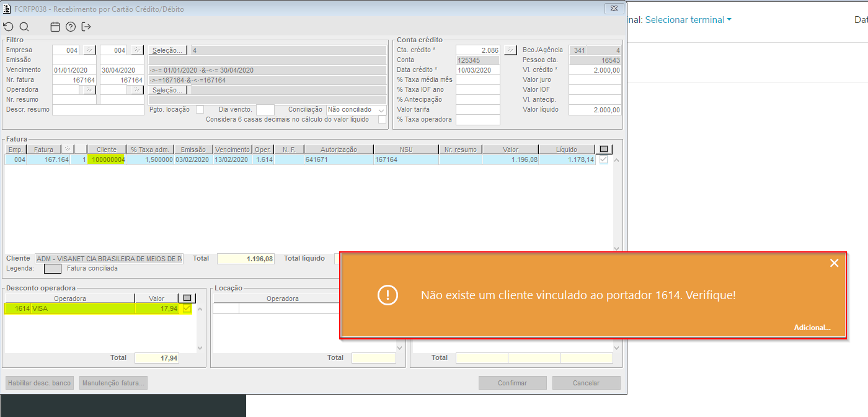The height and width of the screenshot is (417, 868).
Task: Click the Vl. crédito field
Action: tap(595, 70)
